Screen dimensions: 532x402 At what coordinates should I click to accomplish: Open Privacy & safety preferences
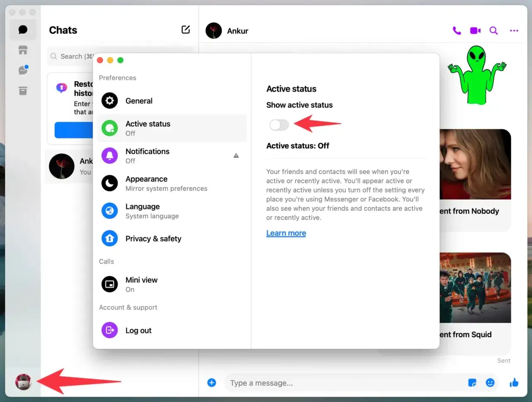pos(171,238)
